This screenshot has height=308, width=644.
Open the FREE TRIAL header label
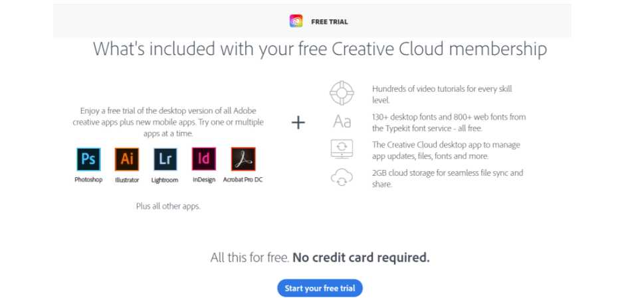click(330, 22)
